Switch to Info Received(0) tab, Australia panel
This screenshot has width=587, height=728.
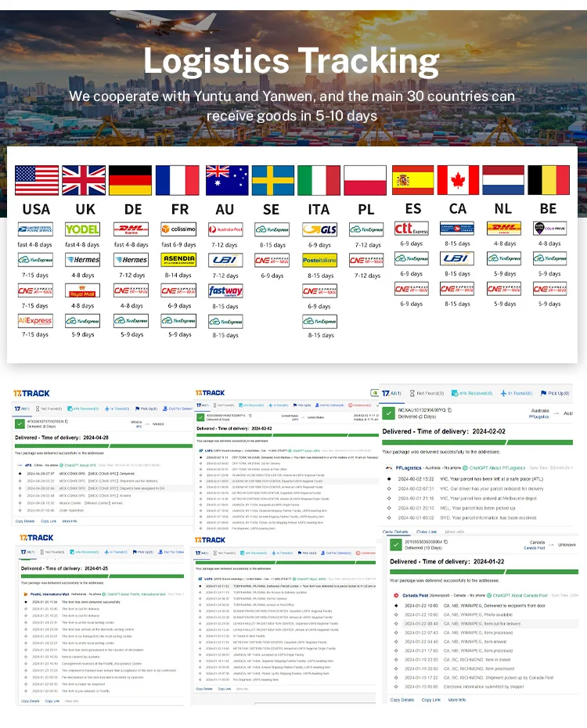coord(472,393)
